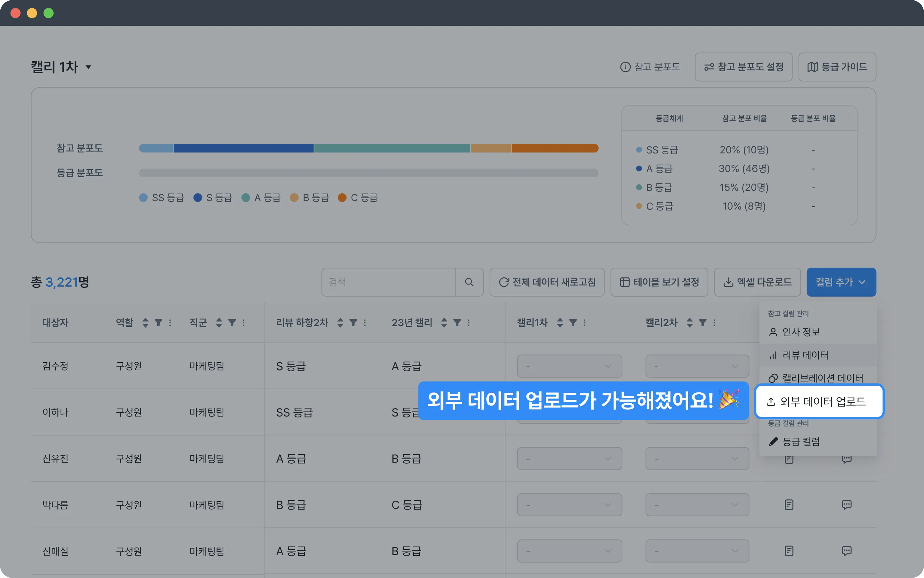
Task: Select 외부 데이터 업로드 menu item
Action: 819,401
